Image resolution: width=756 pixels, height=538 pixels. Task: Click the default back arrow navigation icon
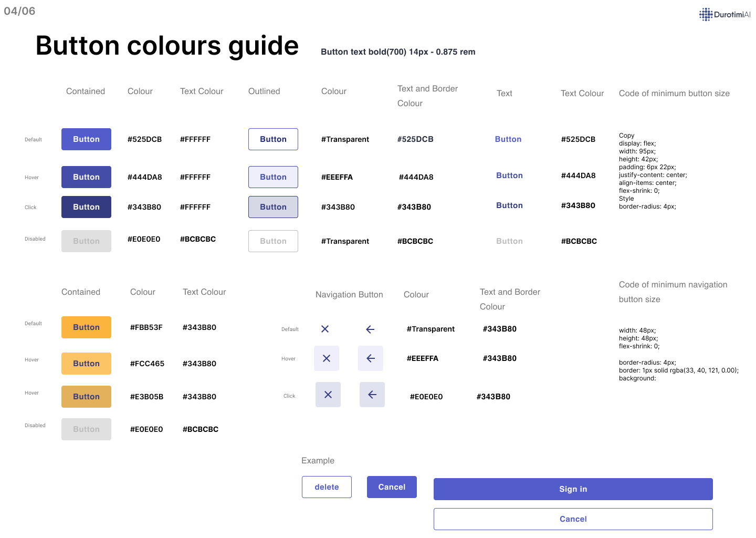(x=370, y=329)
